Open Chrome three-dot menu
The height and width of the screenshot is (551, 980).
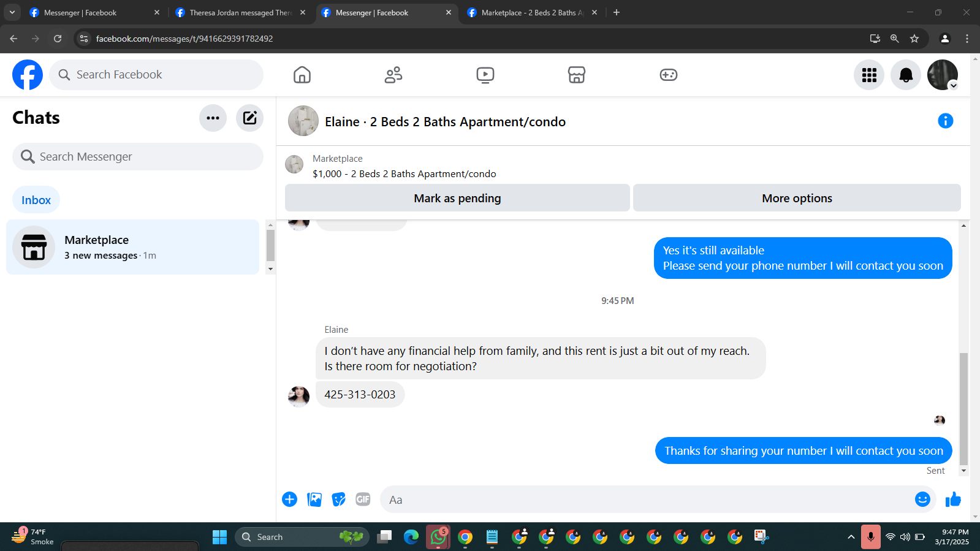(967, 39)
